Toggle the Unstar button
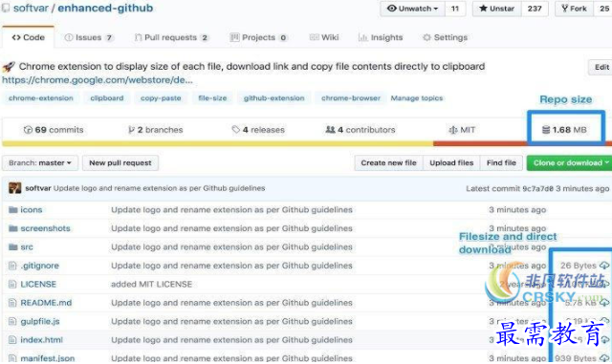 tap(497, 9)
